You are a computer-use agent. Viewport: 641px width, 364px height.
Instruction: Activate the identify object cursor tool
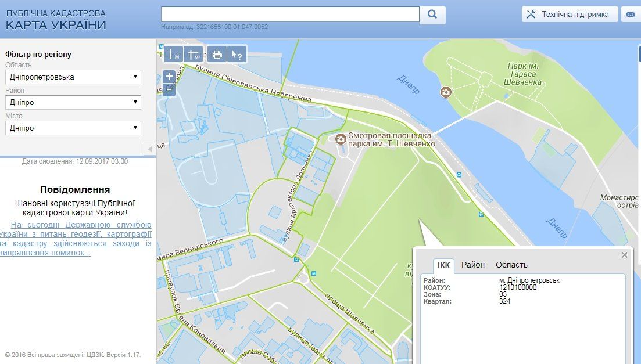(x=237, y=54)
